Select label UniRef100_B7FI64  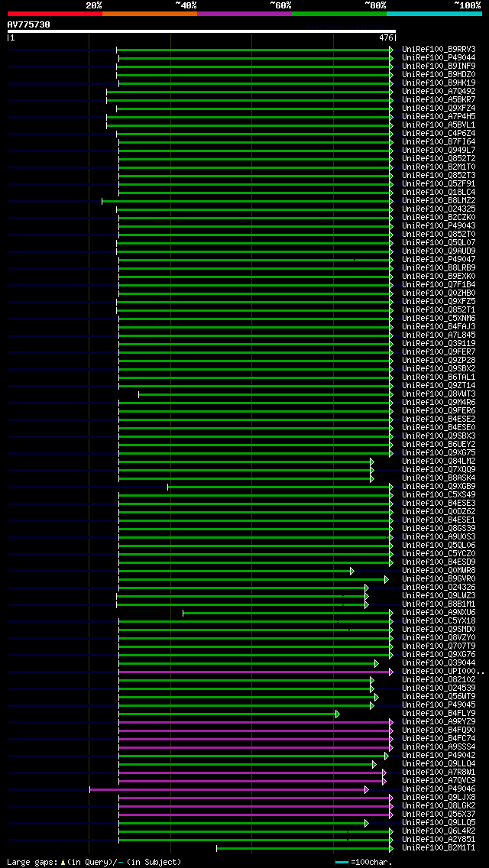coord(439,141)
